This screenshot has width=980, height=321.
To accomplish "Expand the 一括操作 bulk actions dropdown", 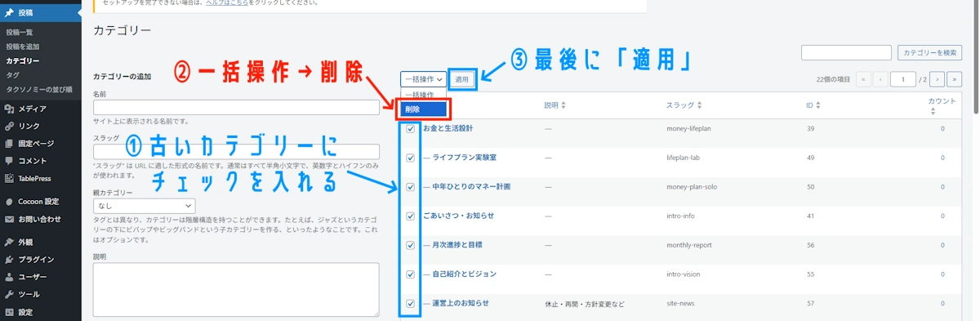I will (x=423, y=79).
